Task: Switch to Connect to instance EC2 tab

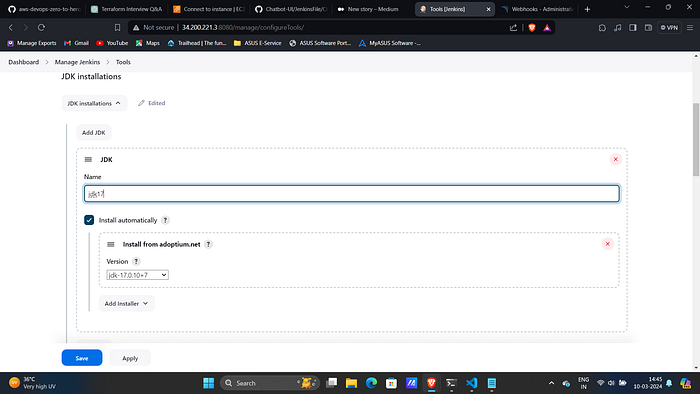Action: click(209, 9)
